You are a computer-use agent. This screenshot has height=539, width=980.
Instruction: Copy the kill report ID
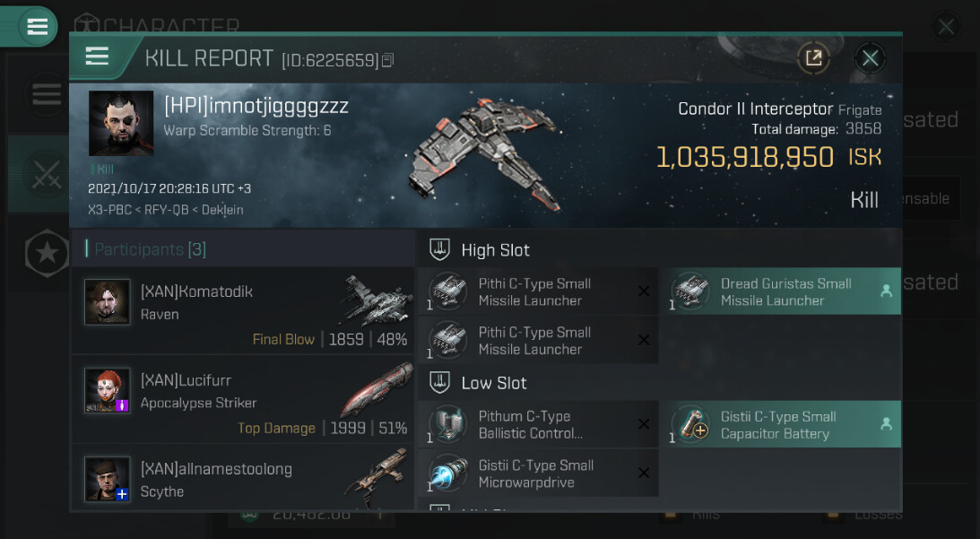pyautogui.click(x=387, y=60)
